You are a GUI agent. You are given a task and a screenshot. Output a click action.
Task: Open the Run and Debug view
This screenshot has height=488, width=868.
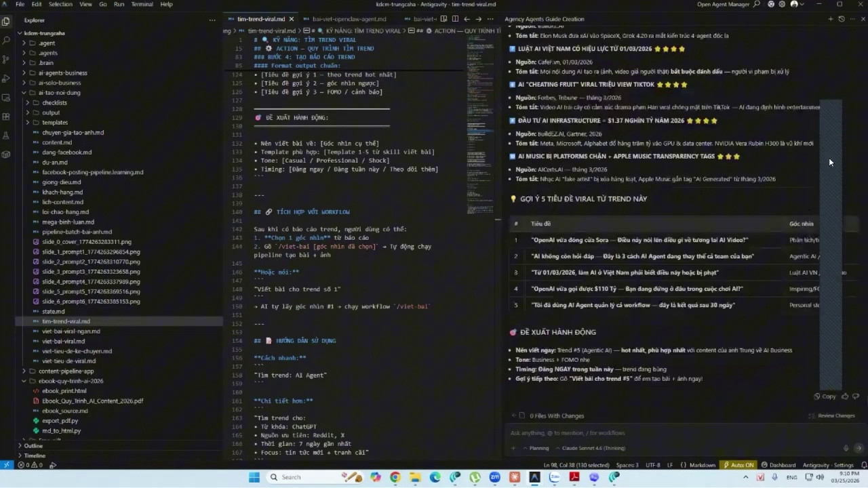click(6, 79)
